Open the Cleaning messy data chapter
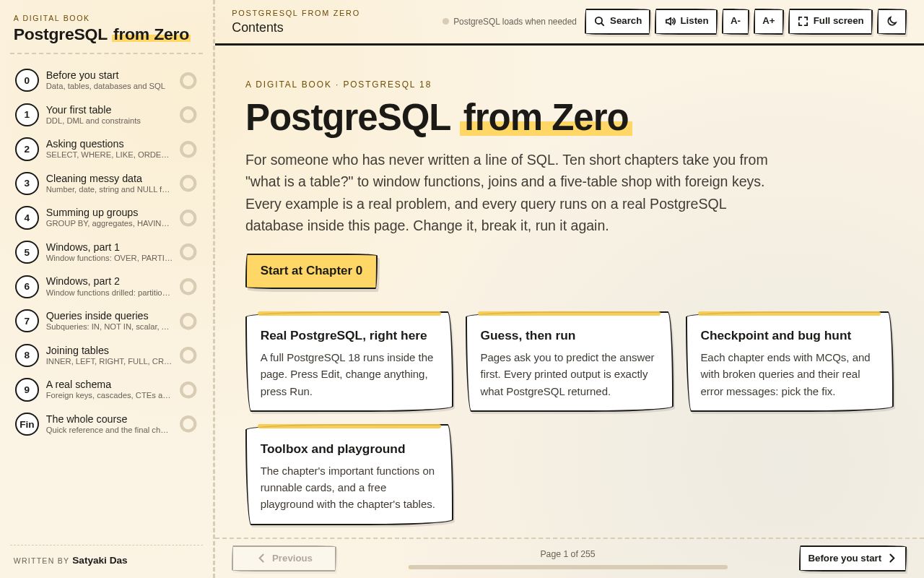924x578 pixels. tap(106, 184)
